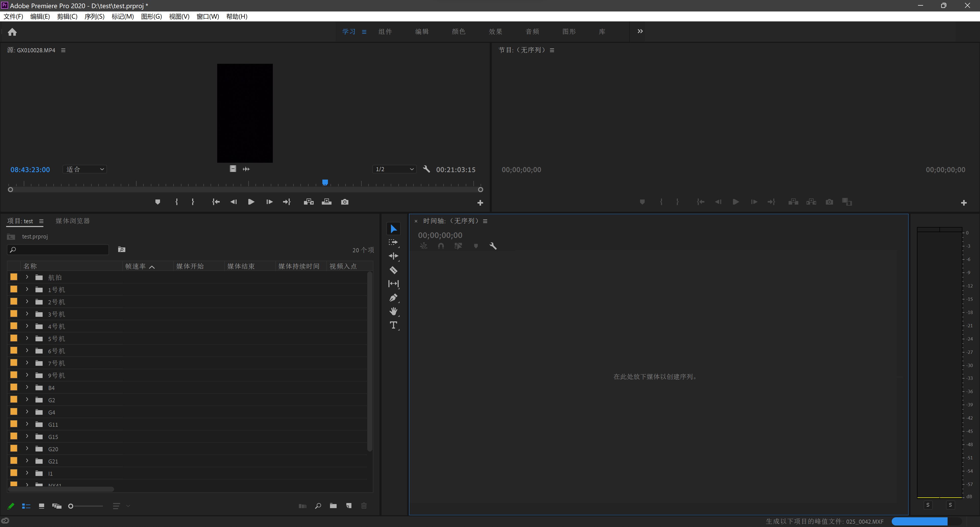This screenshot has height=527, width=980.
Task: Click Drag Audio Only icon
Action: tap(246, 169)
